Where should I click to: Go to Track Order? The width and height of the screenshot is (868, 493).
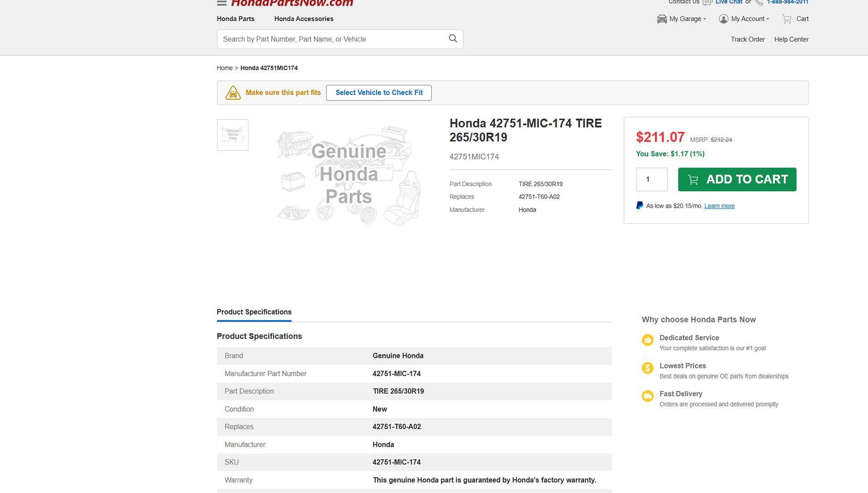pyautogui.click(x=748, y=39)
